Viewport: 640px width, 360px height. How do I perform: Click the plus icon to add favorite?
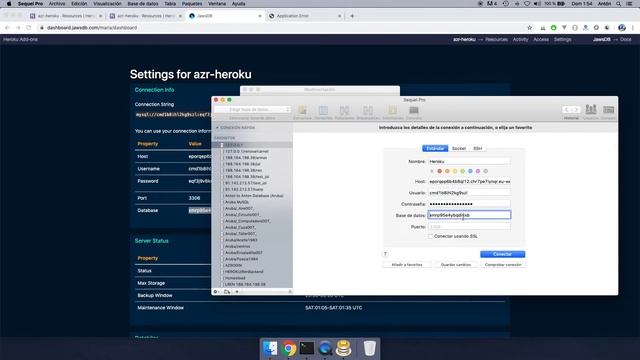click(237, 291)
